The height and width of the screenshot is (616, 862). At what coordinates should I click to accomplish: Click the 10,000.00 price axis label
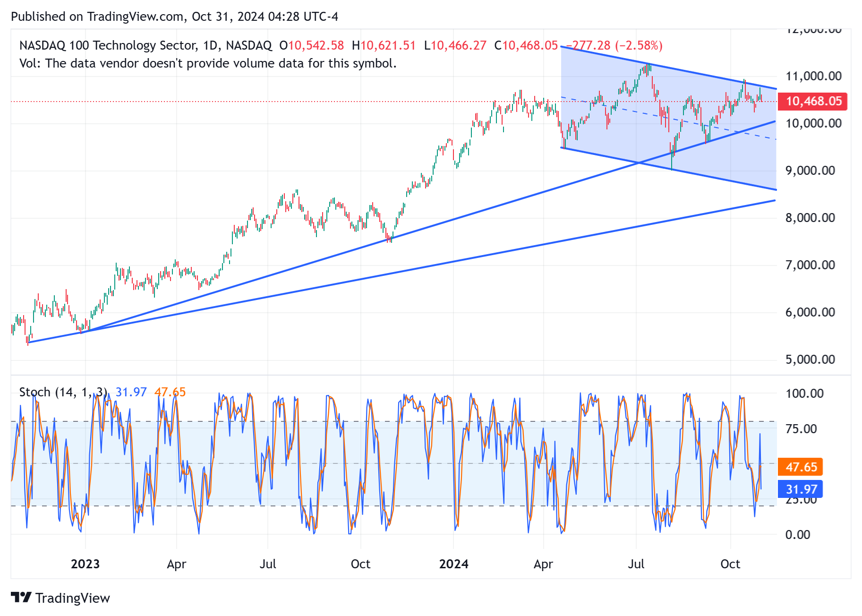pyautogui.click(x=813, y=123)
